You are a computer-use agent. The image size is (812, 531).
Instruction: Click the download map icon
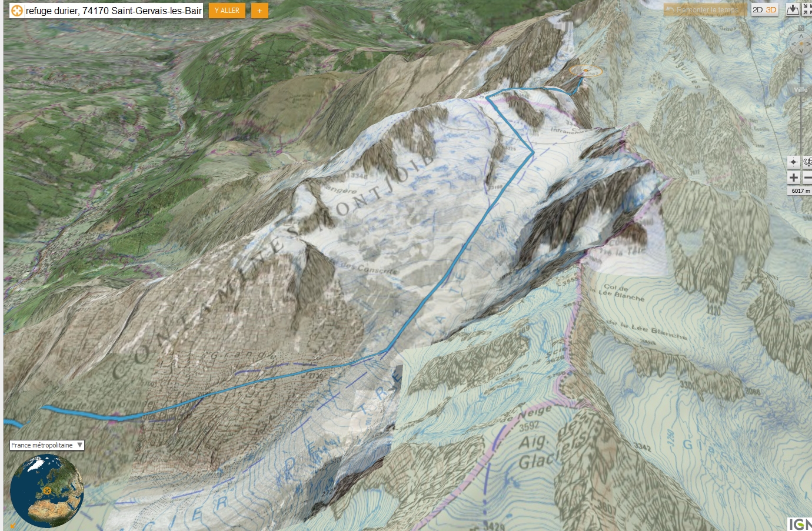(x=793, y=9)
